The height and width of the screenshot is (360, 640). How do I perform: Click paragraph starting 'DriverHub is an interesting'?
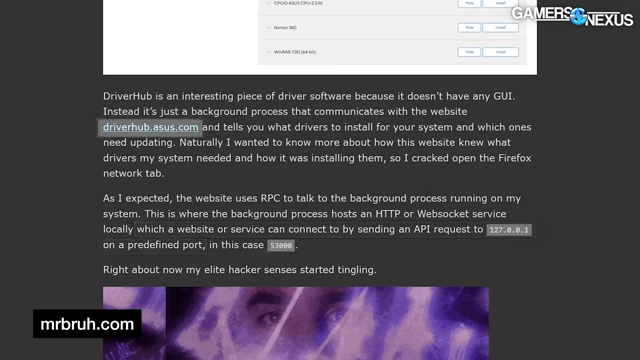317,135
